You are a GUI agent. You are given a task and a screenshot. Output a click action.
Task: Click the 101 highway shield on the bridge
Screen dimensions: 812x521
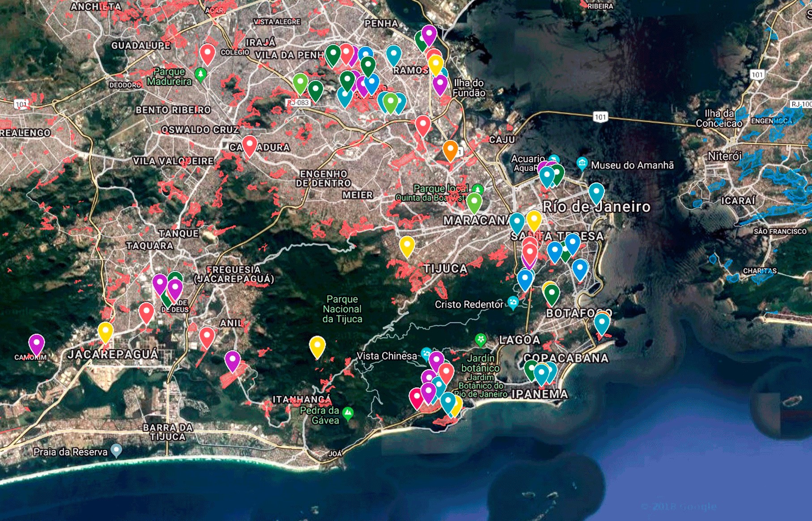pos(600,117)
